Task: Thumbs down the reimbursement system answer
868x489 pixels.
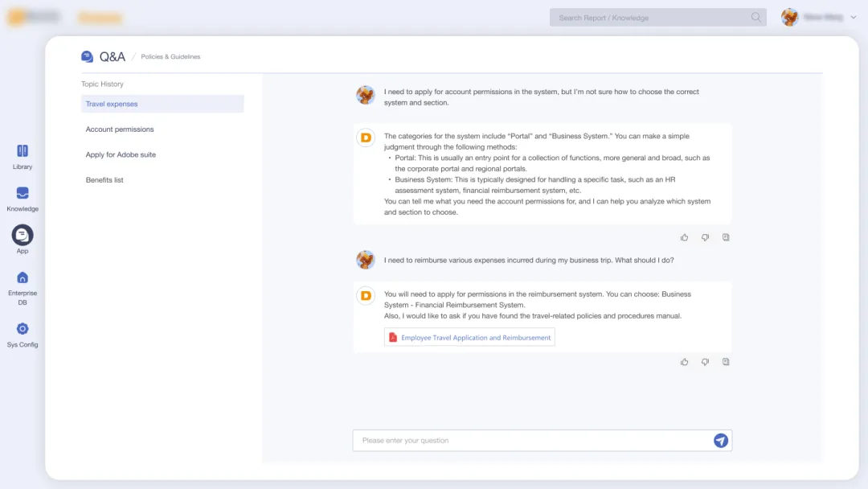Action: (705, 362)
